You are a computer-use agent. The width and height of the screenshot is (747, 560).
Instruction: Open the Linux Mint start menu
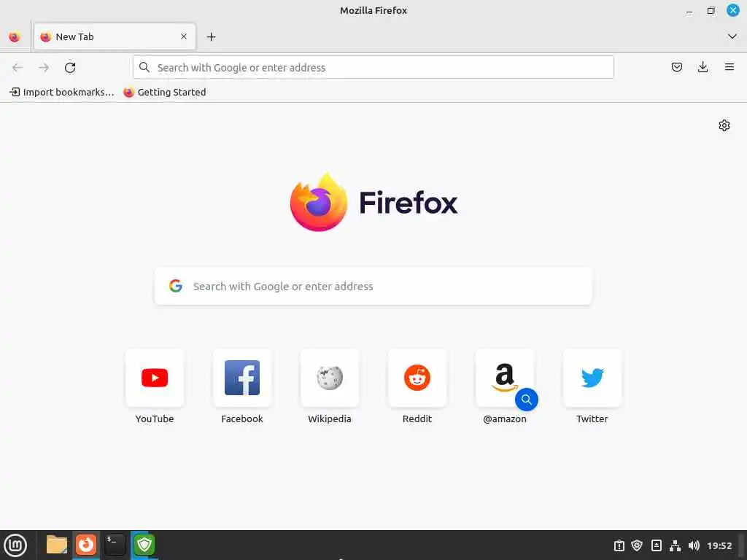pos(15,545)
